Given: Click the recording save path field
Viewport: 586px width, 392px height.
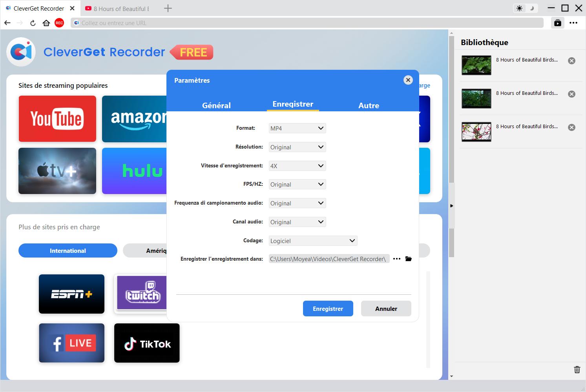Looking at the screenshot, I should click(329, 259).
